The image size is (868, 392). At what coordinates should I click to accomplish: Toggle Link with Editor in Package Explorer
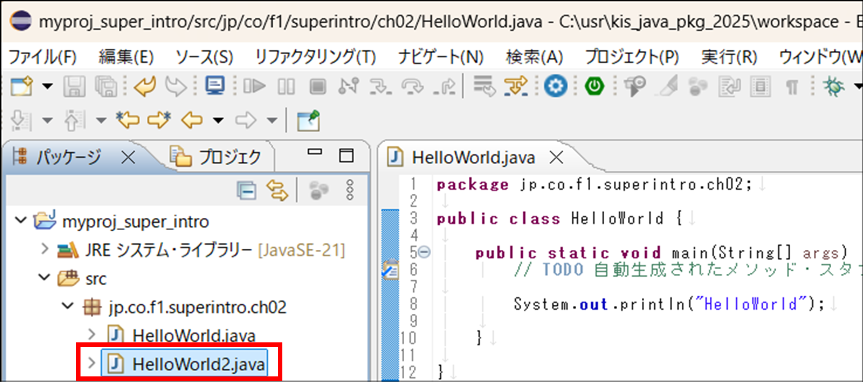tap(277, 190)
